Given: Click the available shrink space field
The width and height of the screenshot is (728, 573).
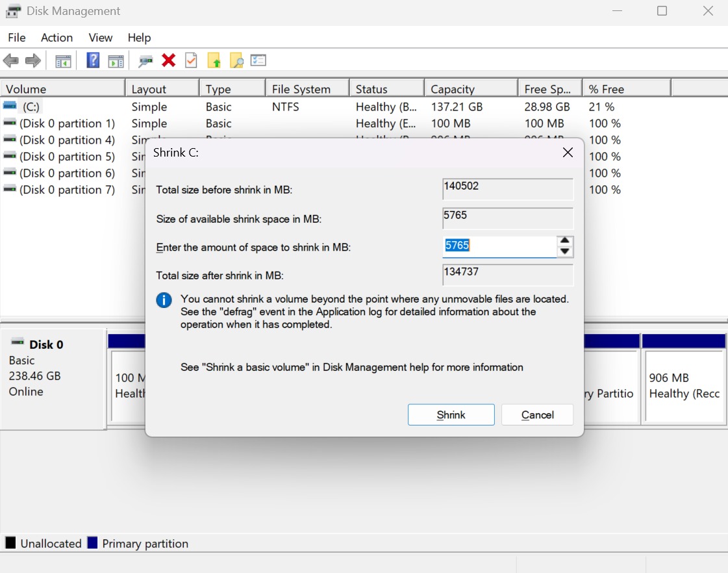Looking at the screenshot, I should [x=508, y=218].
